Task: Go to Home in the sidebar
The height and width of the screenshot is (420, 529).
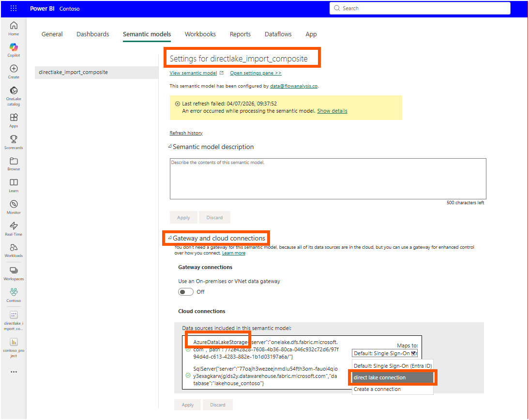Action: click(14, 29)
